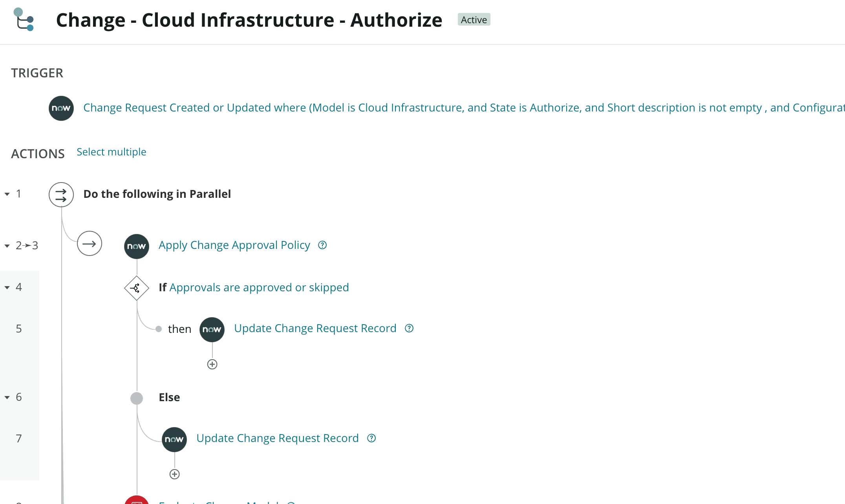Collapse step 1 parallel block

click(x=7, y=194)
